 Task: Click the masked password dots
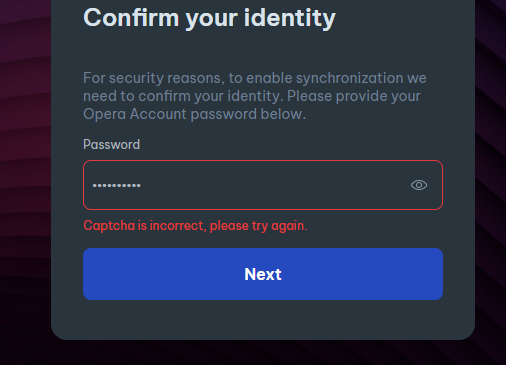pos(117,185)
